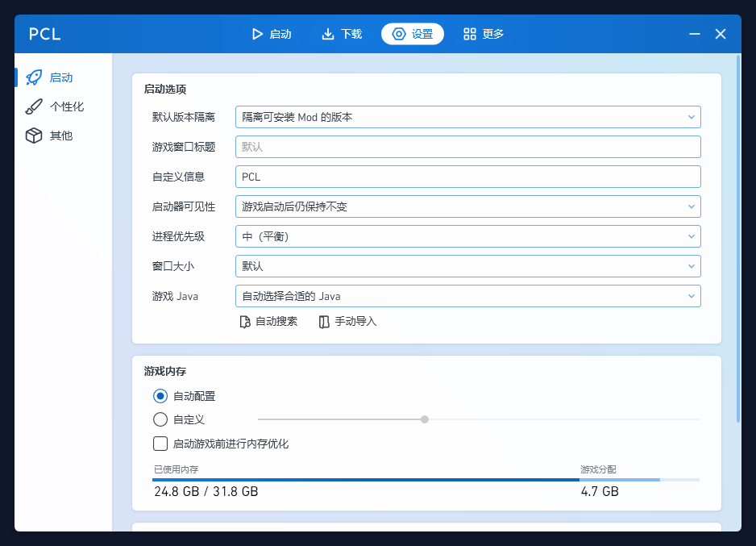Click the play icon for 启动
The width and height of the screenshot is (756, 546).
(x=257, y=34)
